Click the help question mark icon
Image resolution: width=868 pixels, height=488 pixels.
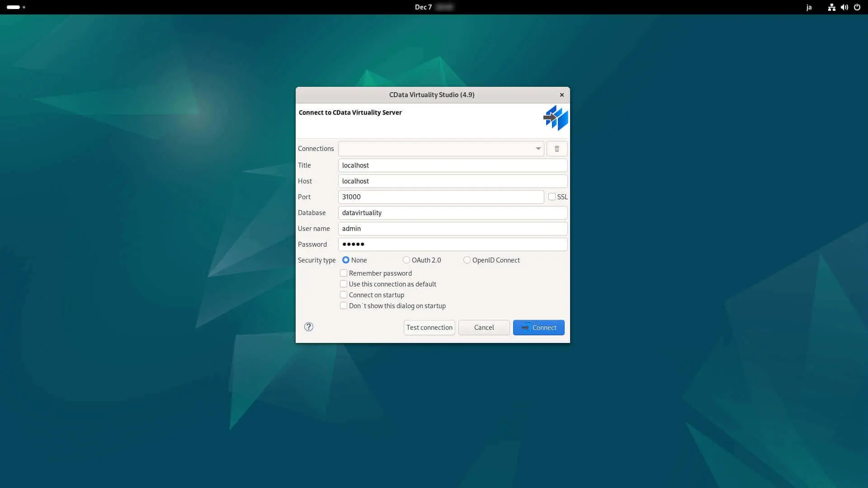click(x=309, y=327)
